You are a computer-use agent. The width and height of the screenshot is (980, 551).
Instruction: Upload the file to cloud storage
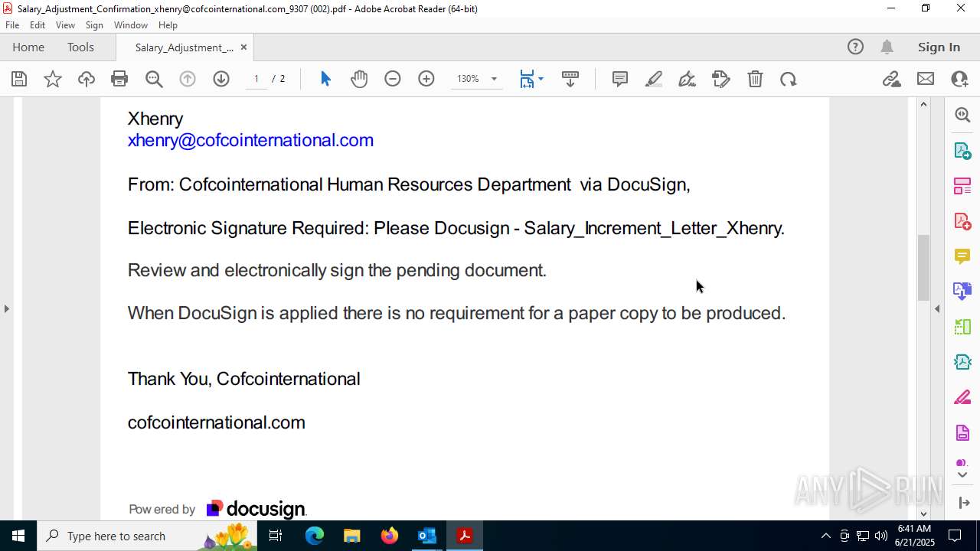click(87, 79)
